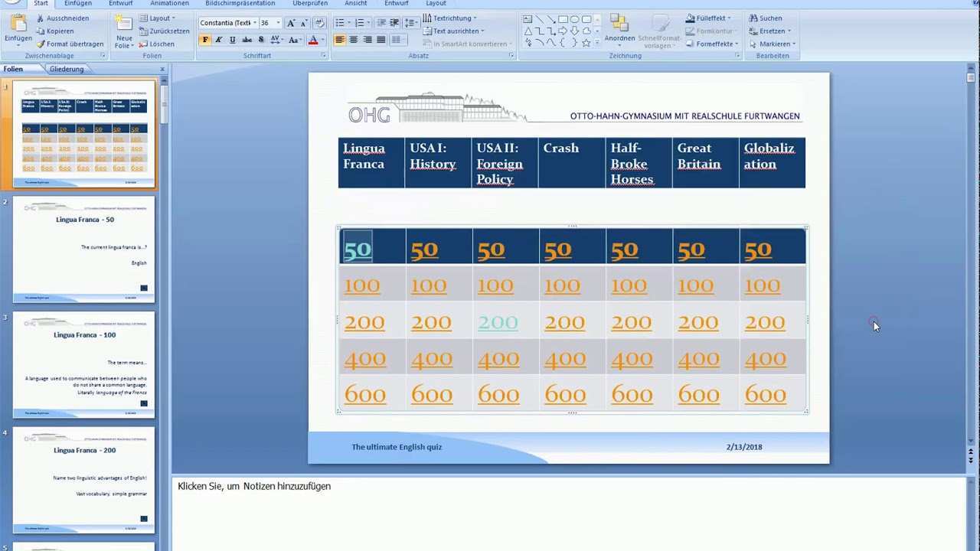Select the Lingua Franca - 100 slide thumbnail
The height and width of the screenshot is (551, 980).
pyautogui.click(x=83, y=364)
